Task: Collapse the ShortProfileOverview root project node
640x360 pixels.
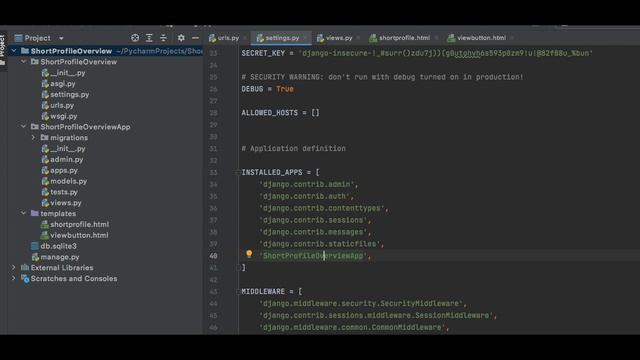Action: (13, 51)
